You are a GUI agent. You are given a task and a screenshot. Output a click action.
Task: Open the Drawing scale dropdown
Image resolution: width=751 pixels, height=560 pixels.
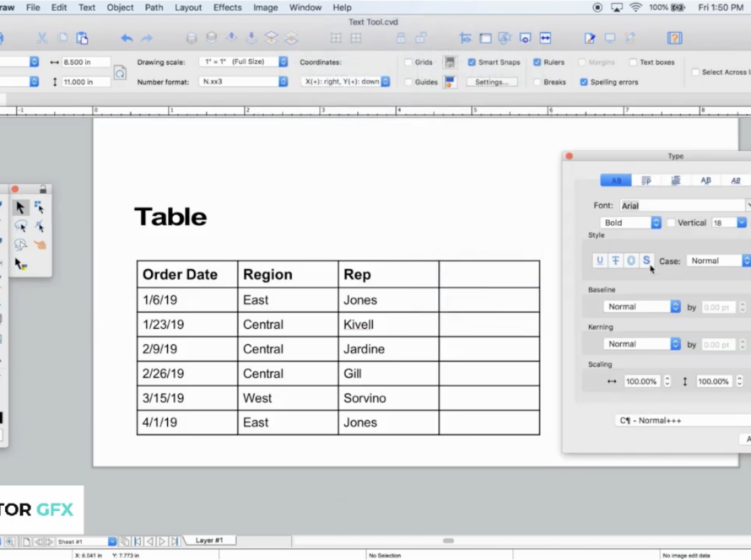click(x=243, y=62)
